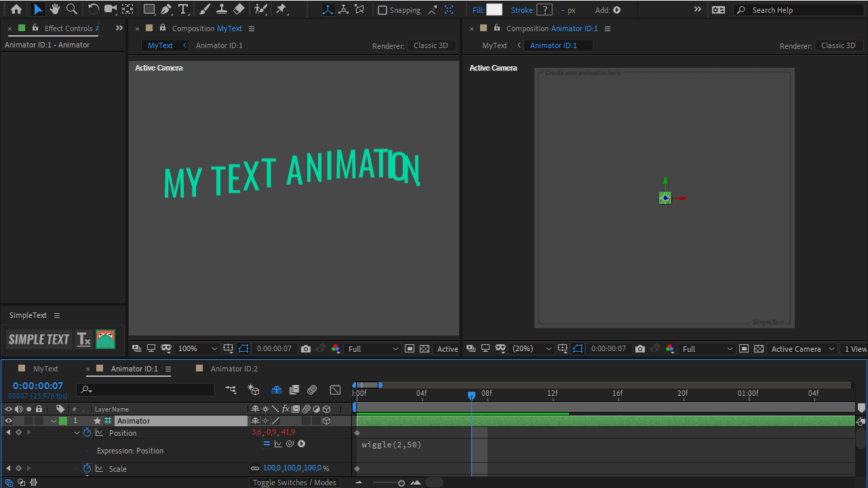Image resolution: width=868 pixels, height=488 pixels.
Task: Toggle the transparency grid in right viewer
Action: pyautogui.click(x=759, y=348)
